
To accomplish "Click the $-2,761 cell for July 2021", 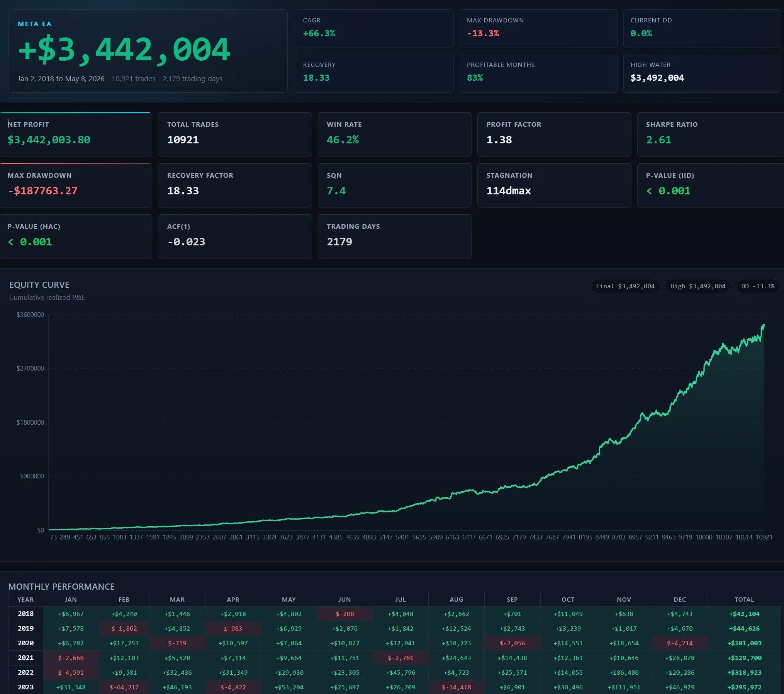I will (400, 658).
